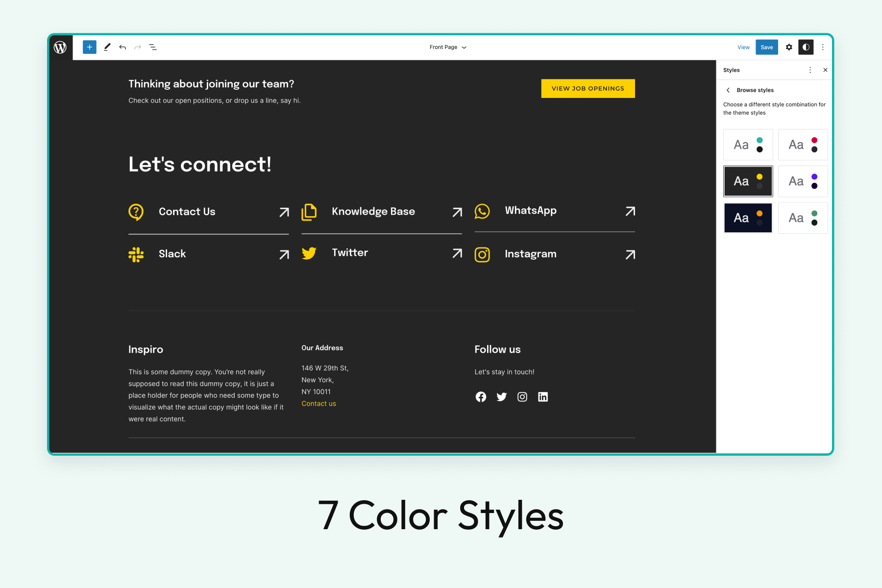Click arrow next to Twitter

pos(457,253)
